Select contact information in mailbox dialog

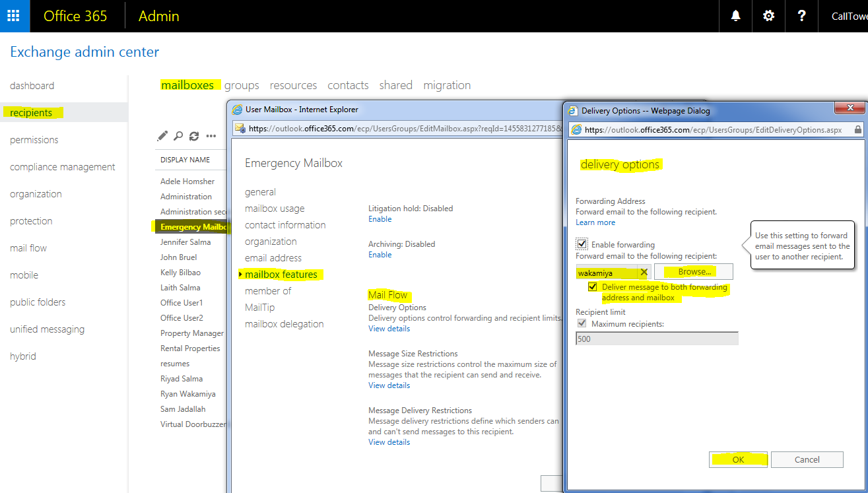coord(285,225)
